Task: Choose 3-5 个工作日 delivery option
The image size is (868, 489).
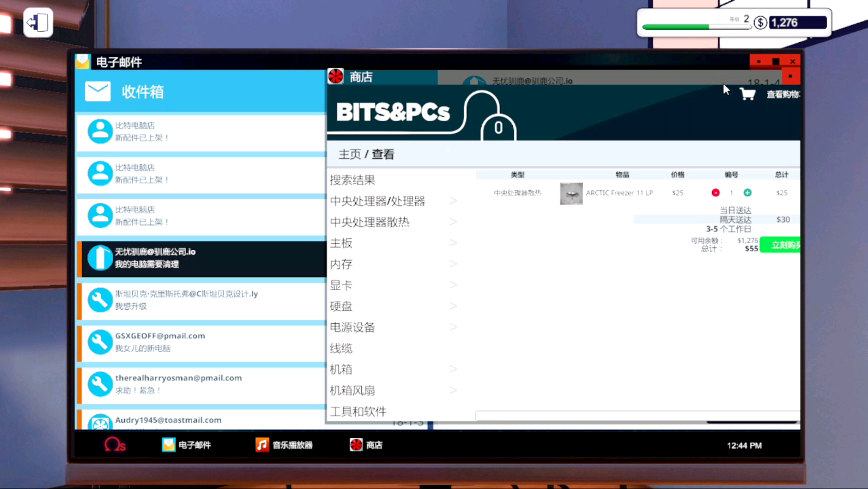Action: [x=728, y=229]
